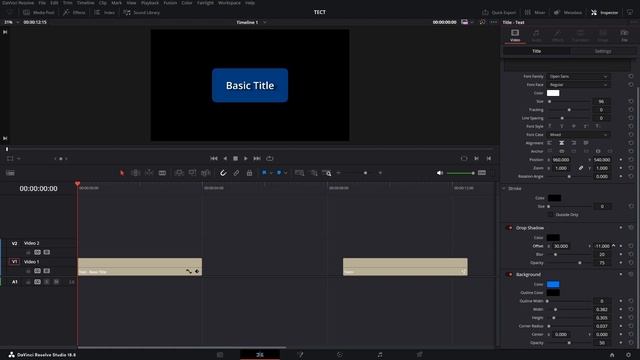
Task: Toggle the Linked Selection chain icon
Action: pos(236,173)
